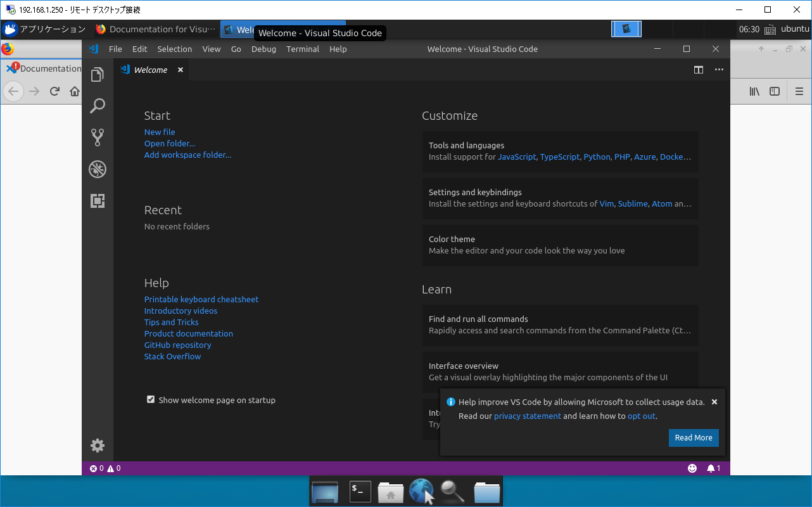The width and height of the screenshot is (812, 507).
Task: Open the Extensions view
Action: click(x=98, y=201)
